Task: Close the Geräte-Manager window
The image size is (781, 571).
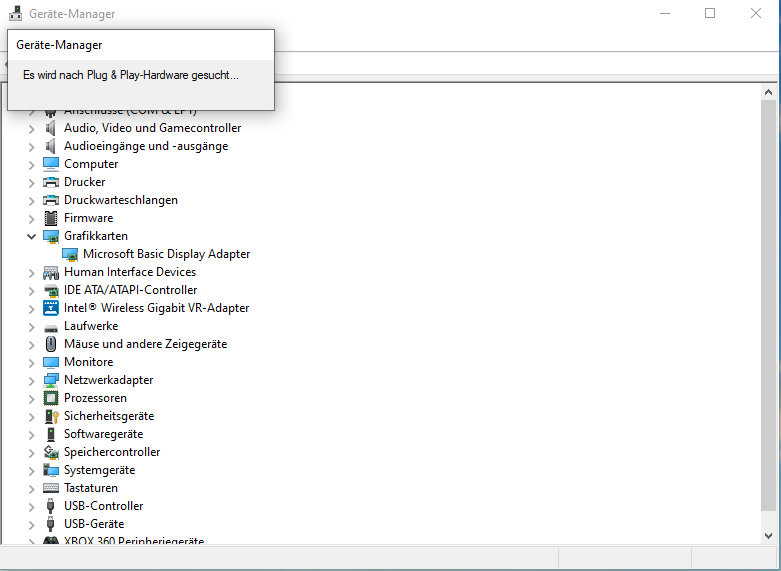Action: (756, 13)
